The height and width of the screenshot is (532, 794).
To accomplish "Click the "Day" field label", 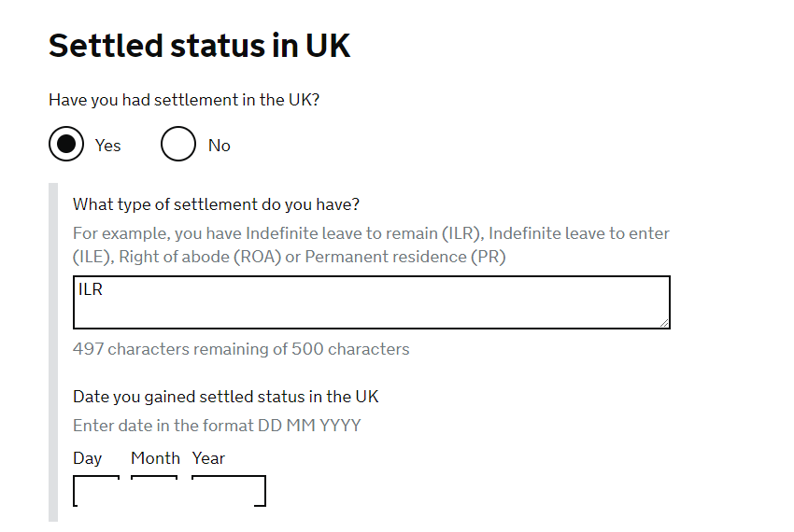I will 88,458.
